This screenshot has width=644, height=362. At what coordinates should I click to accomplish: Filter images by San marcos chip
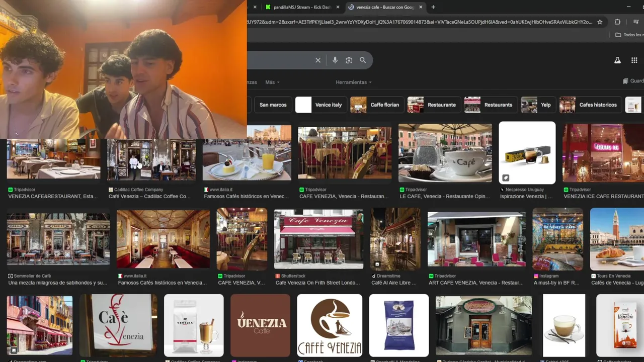click(x=273, y=105)
